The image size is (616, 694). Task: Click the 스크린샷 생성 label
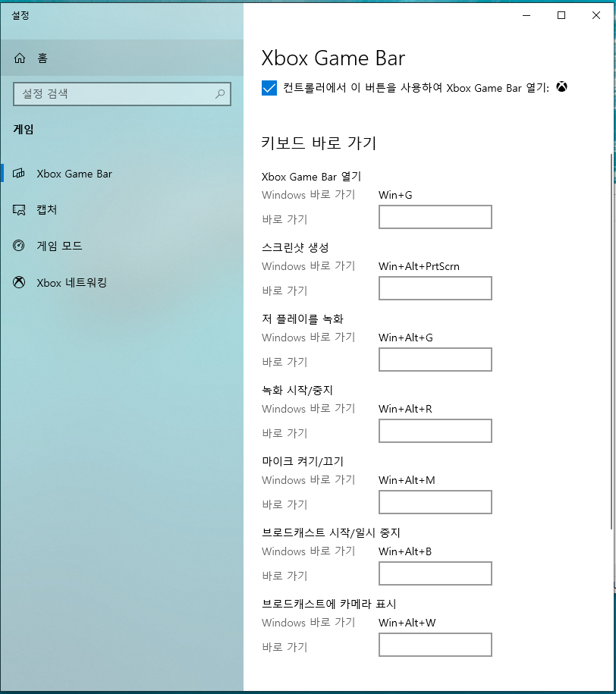(x=295, y=247)
